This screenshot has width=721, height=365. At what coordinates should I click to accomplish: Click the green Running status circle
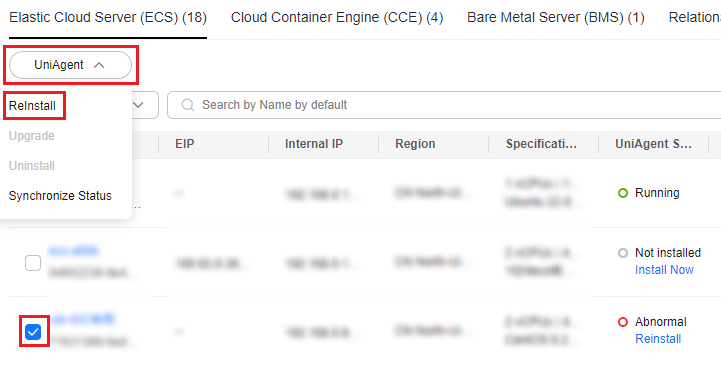pos(623,193)
